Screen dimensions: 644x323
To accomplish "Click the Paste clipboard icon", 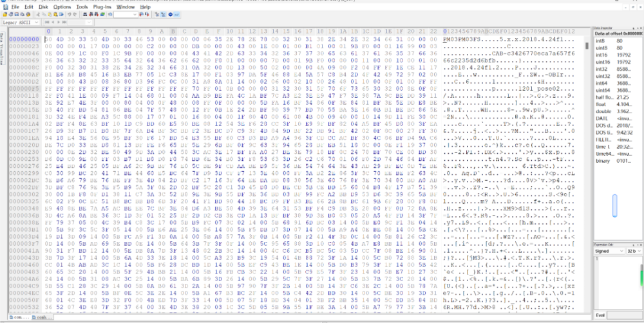I will click(49, 14).
